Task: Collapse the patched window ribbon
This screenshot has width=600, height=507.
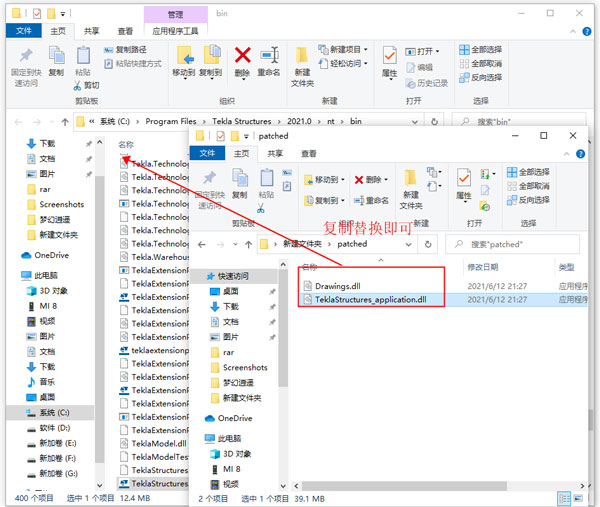Action: pyautogui.click(x=566, y=154)
